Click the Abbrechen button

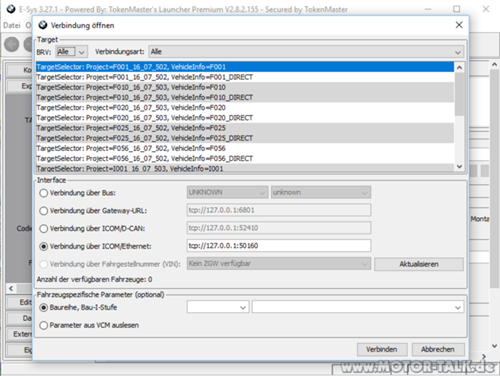438,349
